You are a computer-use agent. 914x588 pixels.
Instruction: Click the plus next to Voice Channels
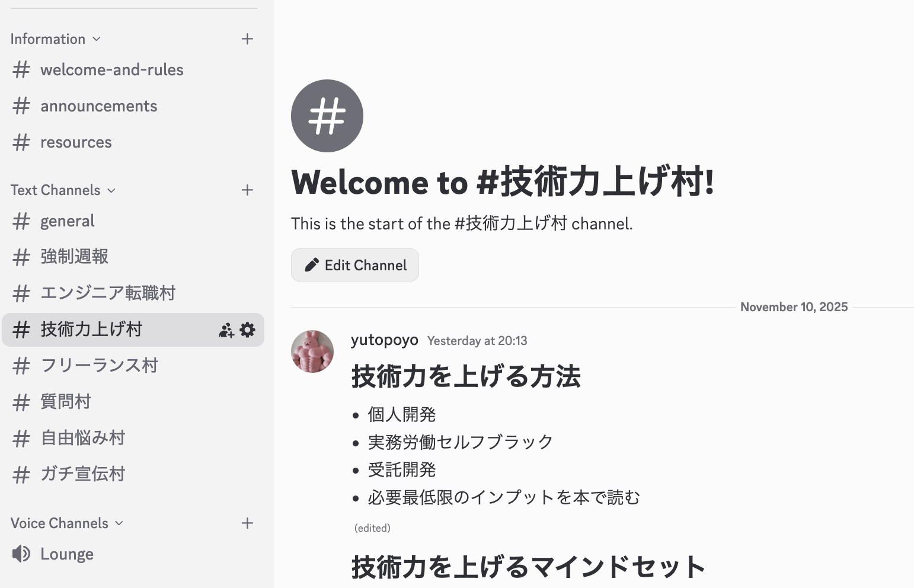coord(248,523)
